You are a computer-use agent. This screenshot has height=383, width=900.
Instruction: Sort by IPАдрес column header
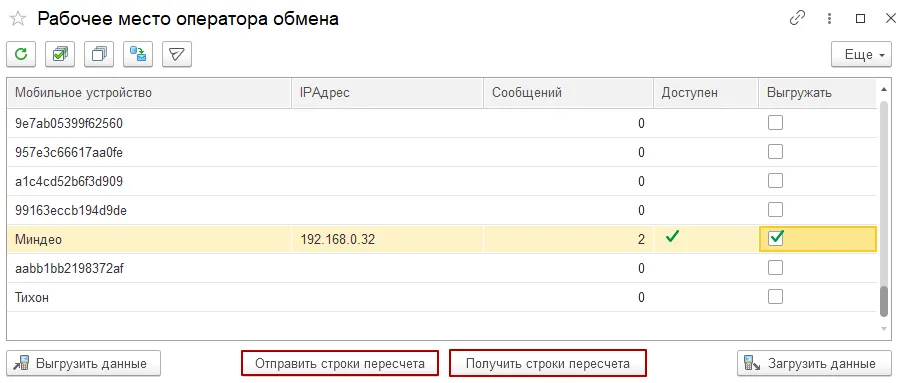click(x=387, y=93)
